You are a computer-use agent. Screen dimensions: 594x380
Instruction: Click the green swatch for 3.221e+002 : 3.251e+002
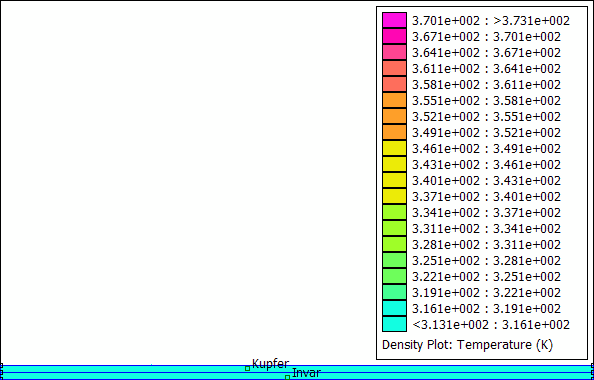[x=394, y=276]
